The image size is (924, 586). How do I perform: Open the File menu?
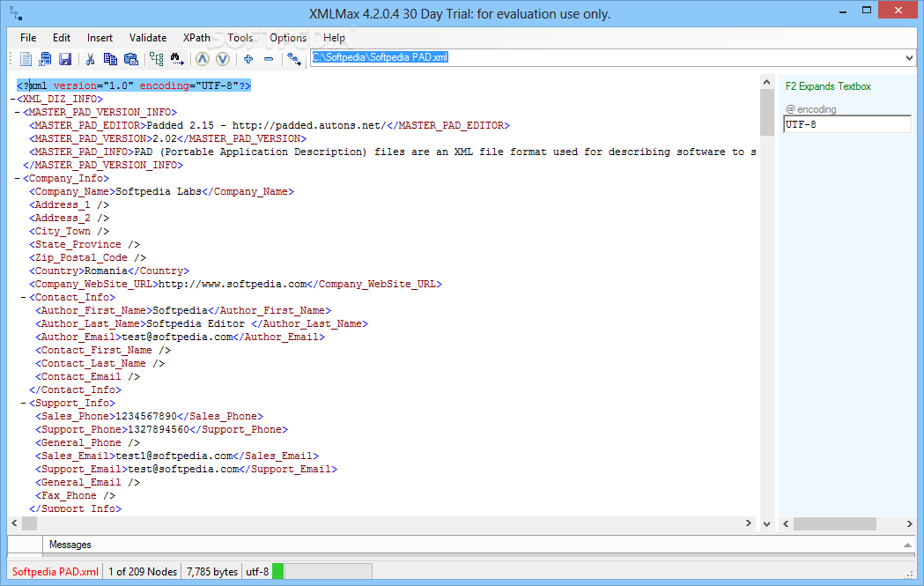pyautogui.click(x=28, y=38)
